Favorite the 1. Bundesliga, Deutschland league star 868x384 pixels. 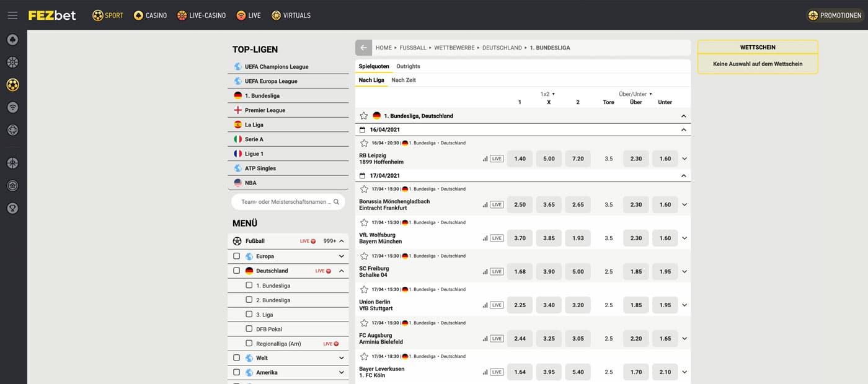coord(364,116)
